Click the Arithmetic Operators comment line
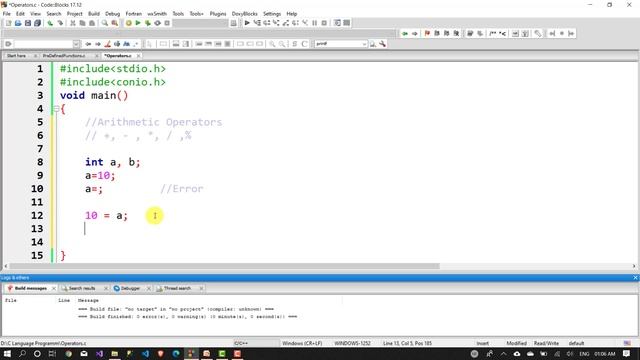Viewport: 640px width, 360px height. [x=153, y=122]
